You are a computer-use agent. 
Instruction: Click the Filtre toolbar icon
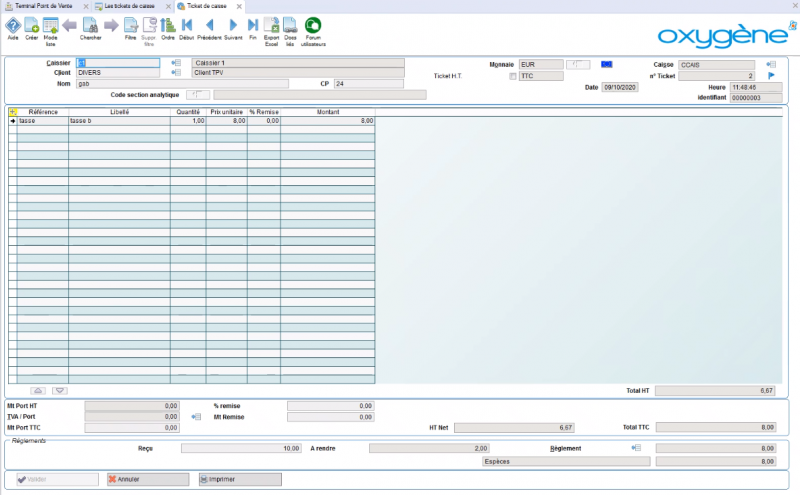[x=130, y=26]
